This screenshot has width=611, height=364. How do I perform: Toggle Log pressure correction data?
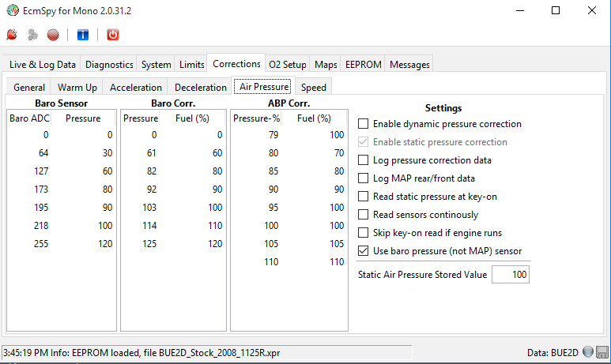[x=363, y=160]
